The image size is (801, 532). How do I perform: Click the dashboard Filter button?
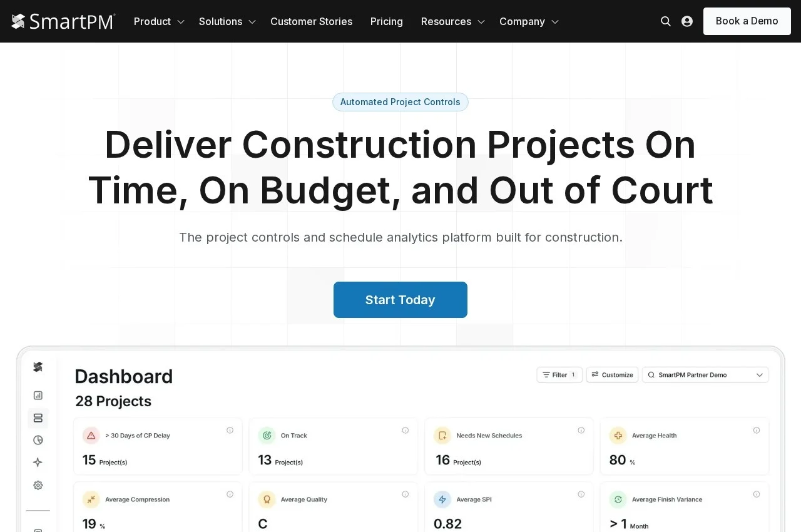[559, 375]
